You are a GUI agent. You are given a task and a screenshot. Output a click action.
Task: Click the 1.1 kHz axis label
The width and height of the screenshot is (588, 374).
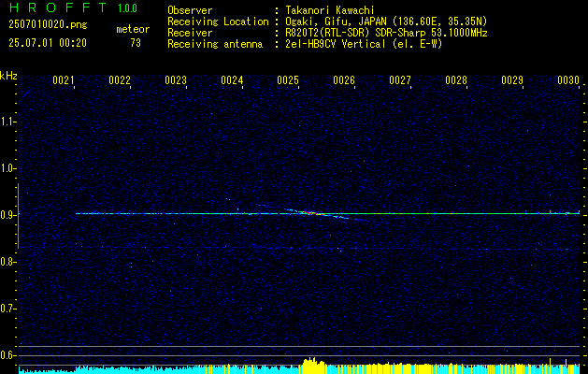pos(7,122)
